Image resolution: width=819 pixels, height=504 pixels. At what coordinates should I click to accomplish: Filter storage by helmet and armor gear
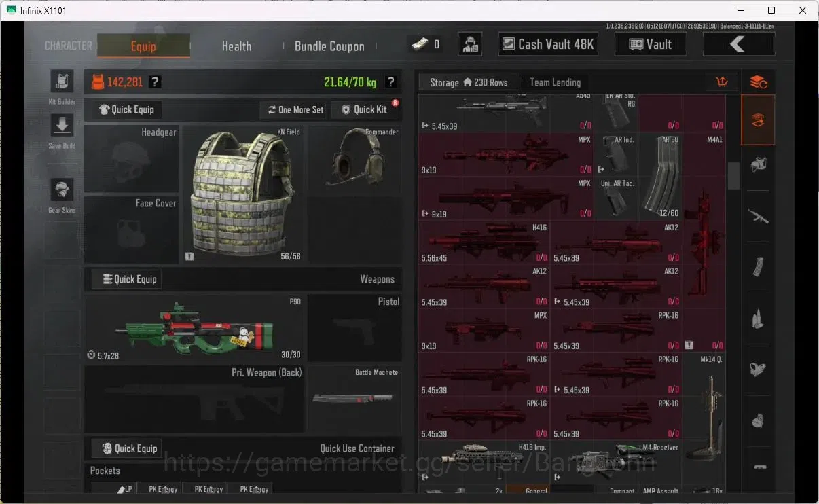[x=758, y=164]
